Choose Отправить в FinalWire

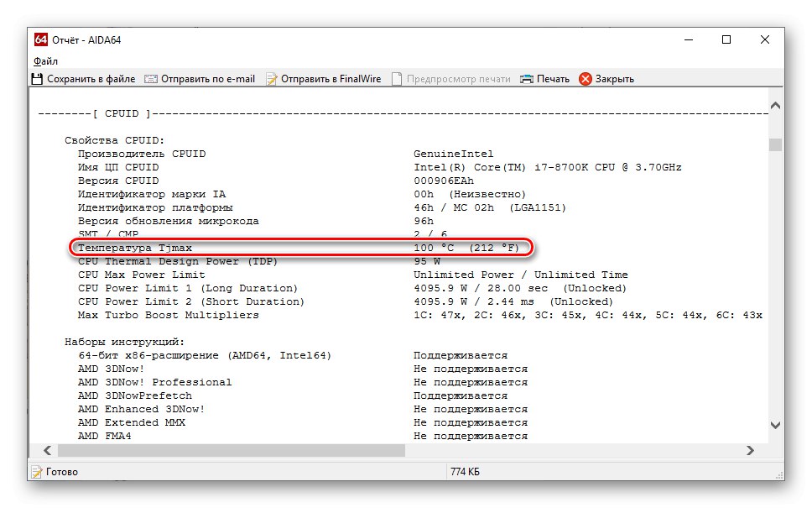tap(331, 79)
